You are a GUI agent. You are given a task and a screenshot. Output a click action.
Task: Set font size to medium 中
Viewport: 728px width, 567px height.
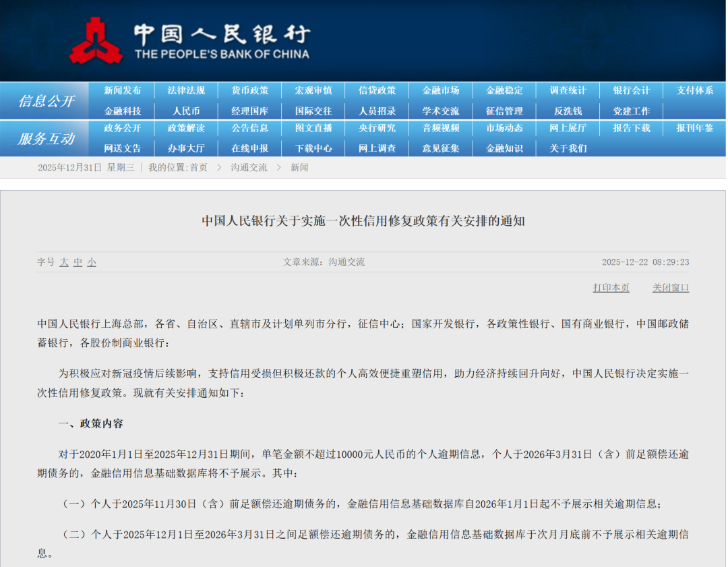(78, 262)
